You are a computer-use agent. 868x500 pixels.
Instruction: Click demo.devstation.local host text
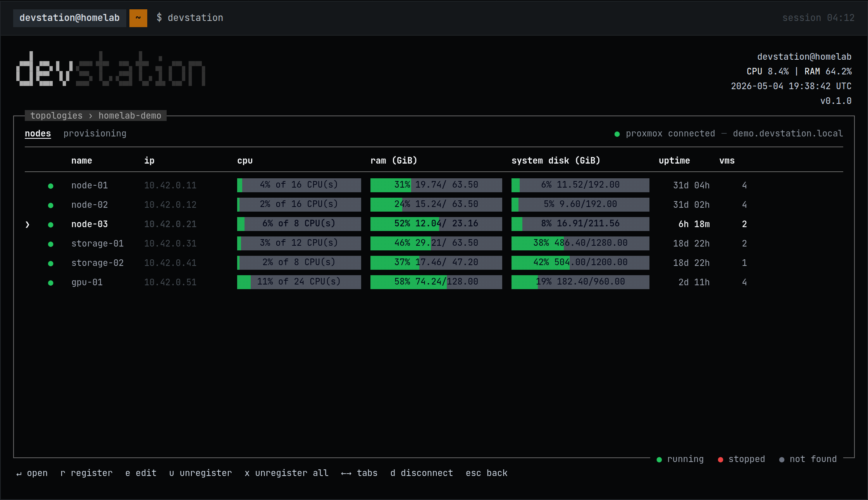[788, 133]
